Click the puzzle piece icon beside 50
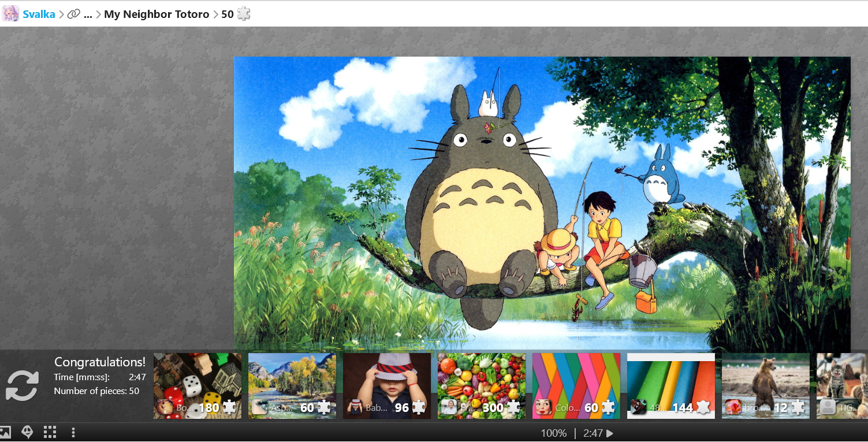Viewport: 868px width, 442px height. (x=244, y=14)
